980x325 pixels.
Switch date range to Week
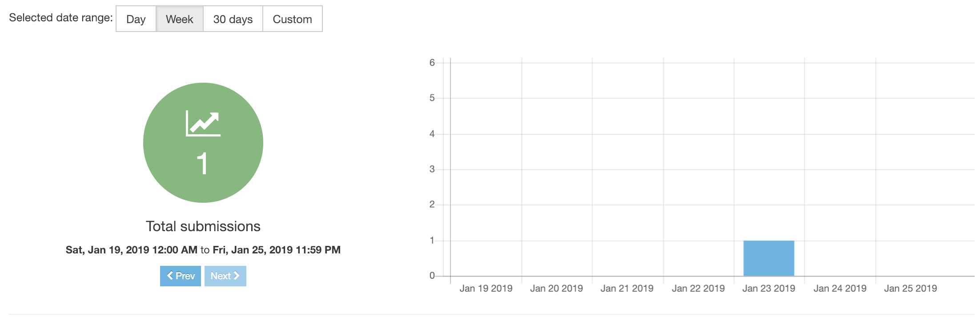(x=180, y=19)
